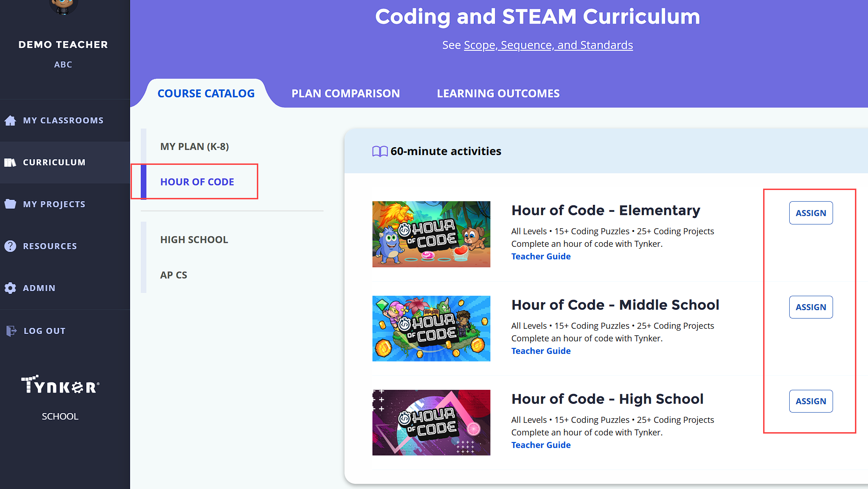The width and height of the screenshot is (868, 489).
Task: Click the Hour of Code High School thumbnail
Action: (x=431, y=423)
